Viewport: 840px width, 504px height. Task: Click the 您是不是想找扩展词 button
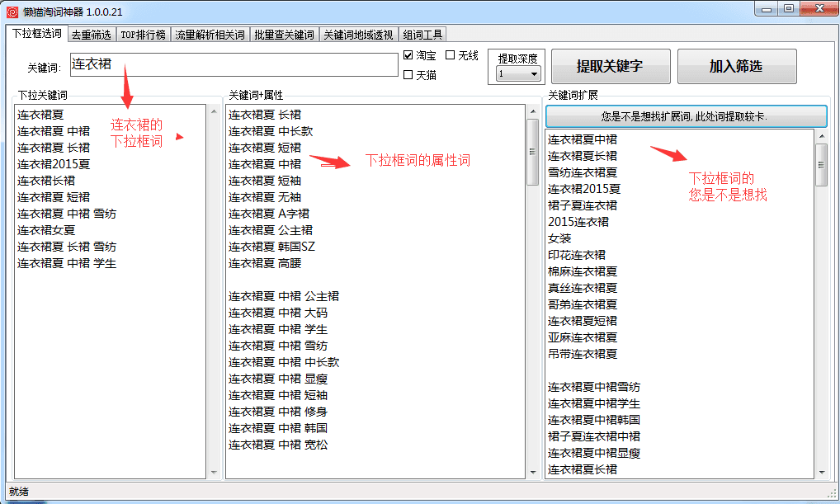pos(685,116)
